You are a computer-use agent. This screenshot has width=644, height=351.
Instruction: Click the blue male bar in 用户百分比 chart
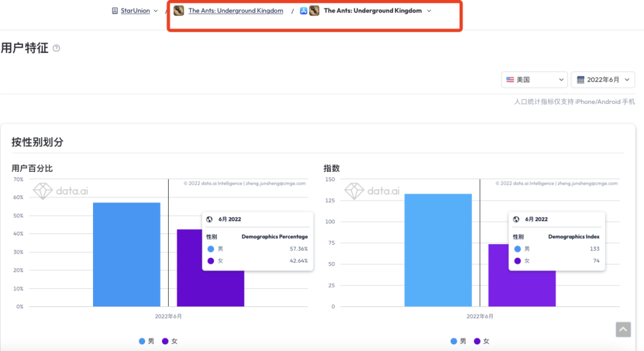click(x=126, y=254)
